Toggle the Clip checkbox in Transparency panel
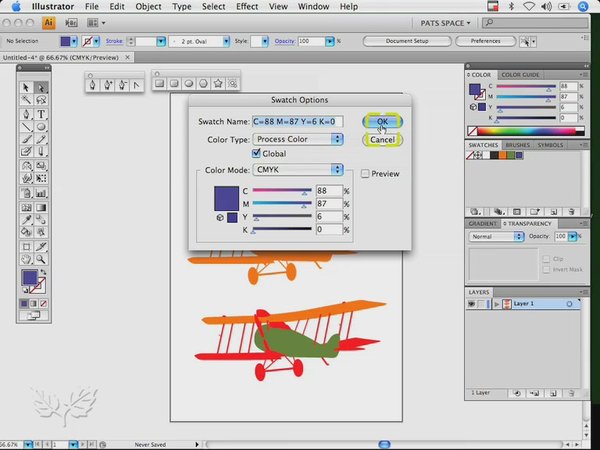This screenshot has height=450, width=600. pos(546,259)
